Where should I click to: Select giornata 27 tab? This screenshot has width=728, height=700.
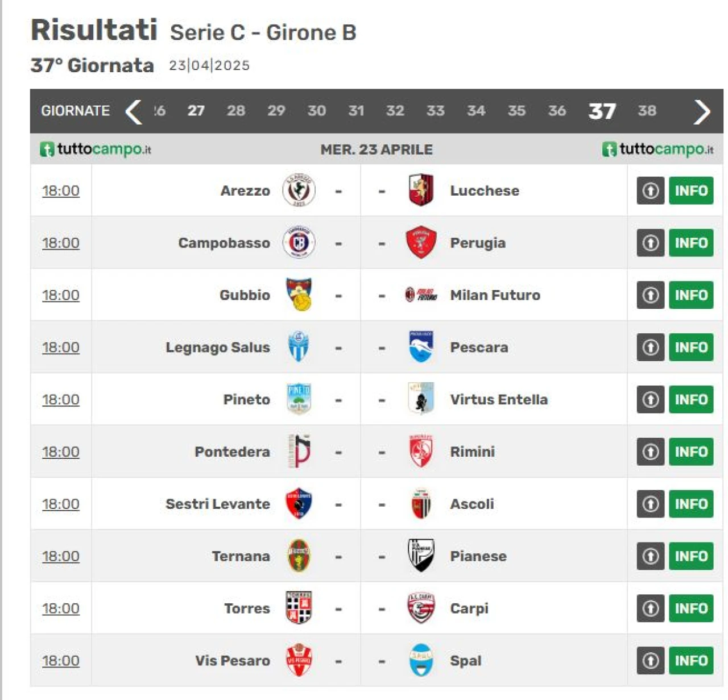tap(196, 110)
